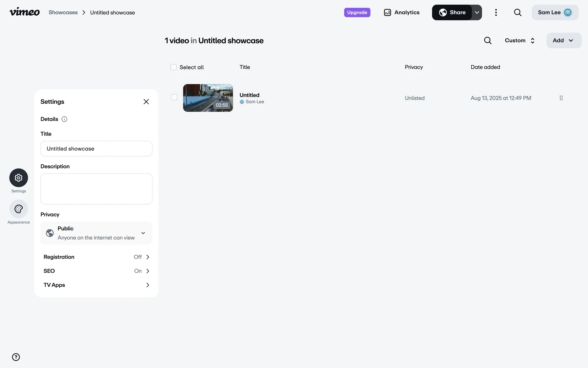Click the Vimeo logo

[24, 12]
